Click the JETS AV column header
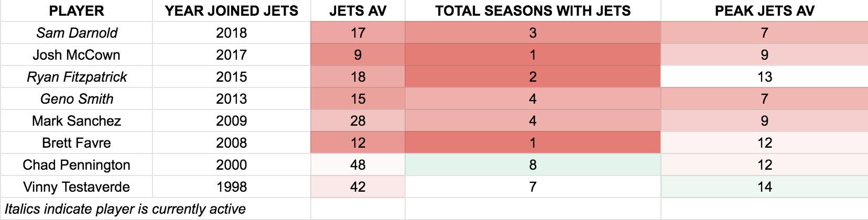The image size is (868, 220). pos(357,11)
